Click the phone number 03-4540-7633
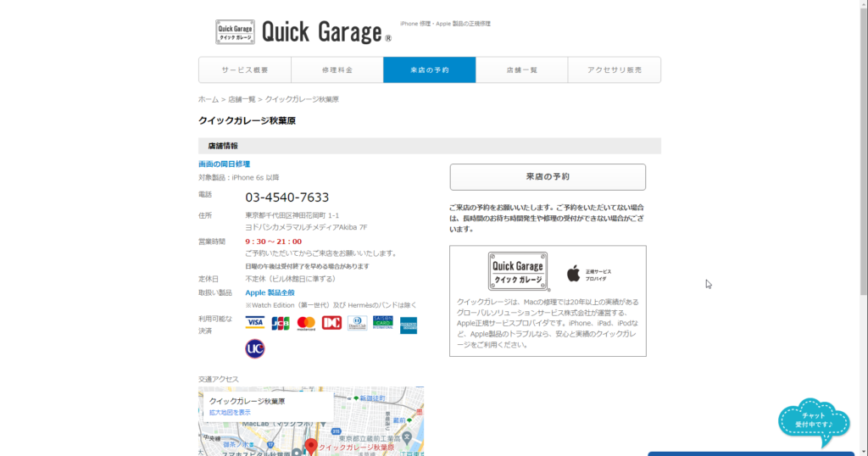The height and width of the screenshot is (456, 868). 287,197
